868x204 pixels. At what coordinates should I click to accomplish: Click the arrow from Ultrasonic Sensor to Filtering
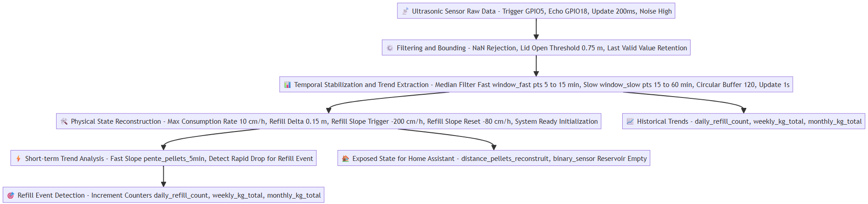(x=536, y=29)
